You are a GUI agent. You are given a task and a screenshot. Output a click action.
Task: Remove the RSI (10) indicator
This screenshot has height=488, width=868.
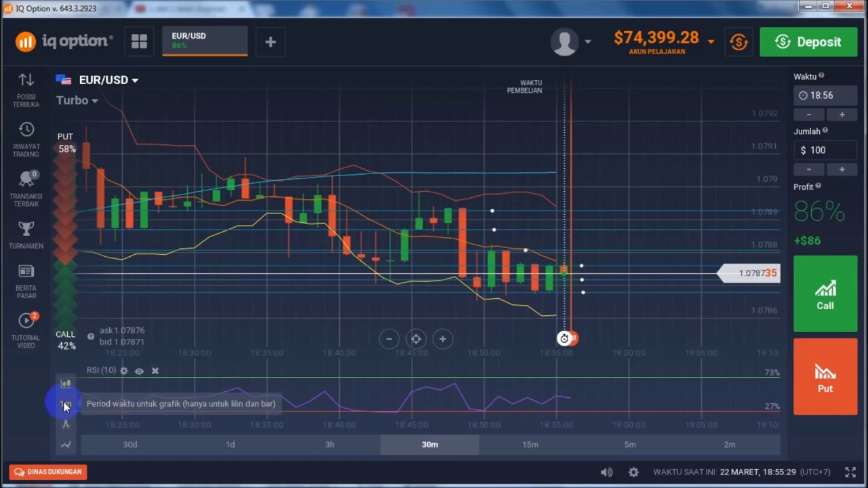(x=155, y=371)
